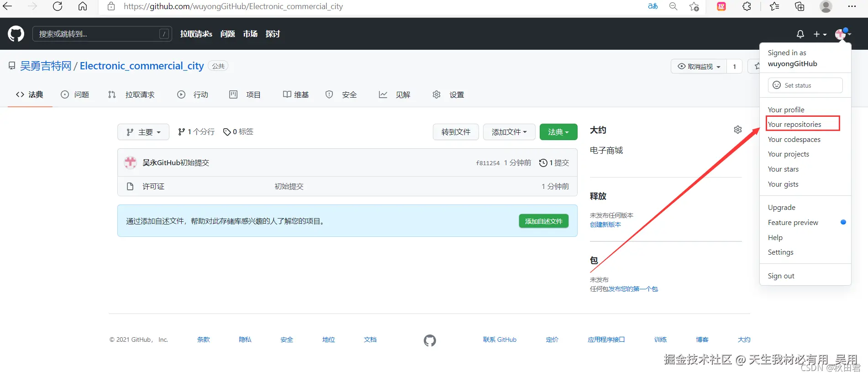
Task: Open 拉取请求 in top navigation
Action: [x=196, y=34]
